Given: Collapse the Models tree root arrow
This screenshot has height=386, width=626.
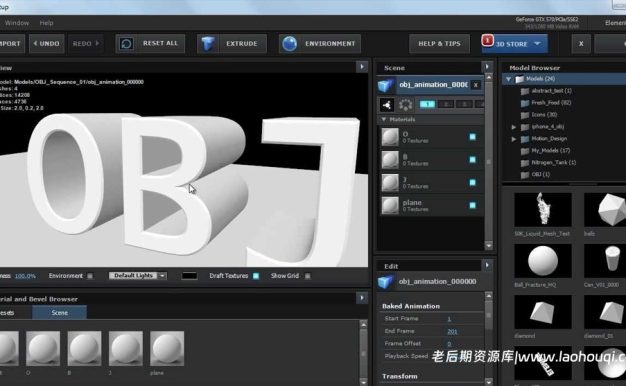Looking at the screenshot, I should tap(508, 79).
